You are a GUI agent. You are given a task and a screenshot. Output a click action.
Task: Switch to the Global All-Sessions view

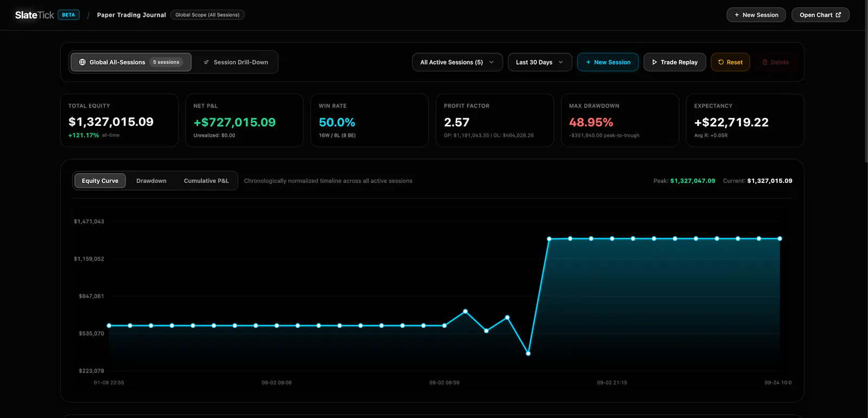(131, 62)
